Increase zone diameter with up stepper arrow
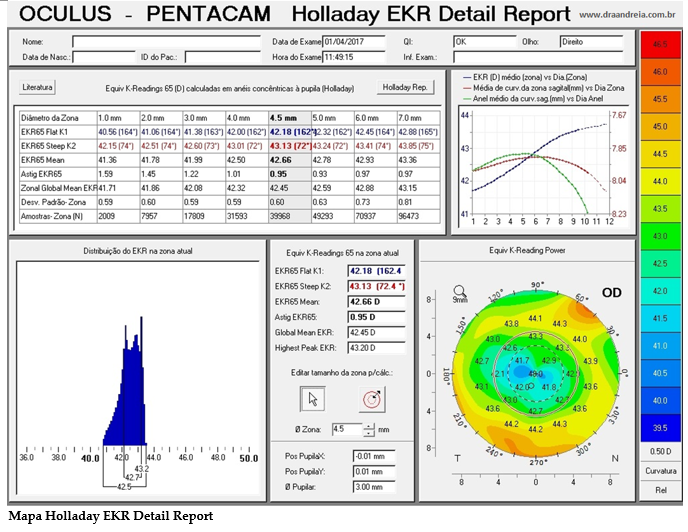The image size is (688, 532). (369, 426)
